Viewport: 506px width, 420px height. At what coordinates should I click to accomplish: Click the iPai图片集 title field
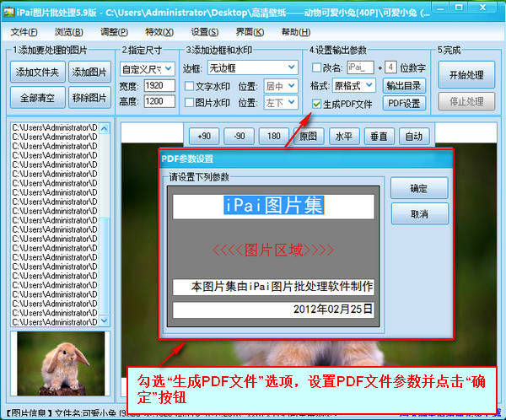[x=273, y=207]
